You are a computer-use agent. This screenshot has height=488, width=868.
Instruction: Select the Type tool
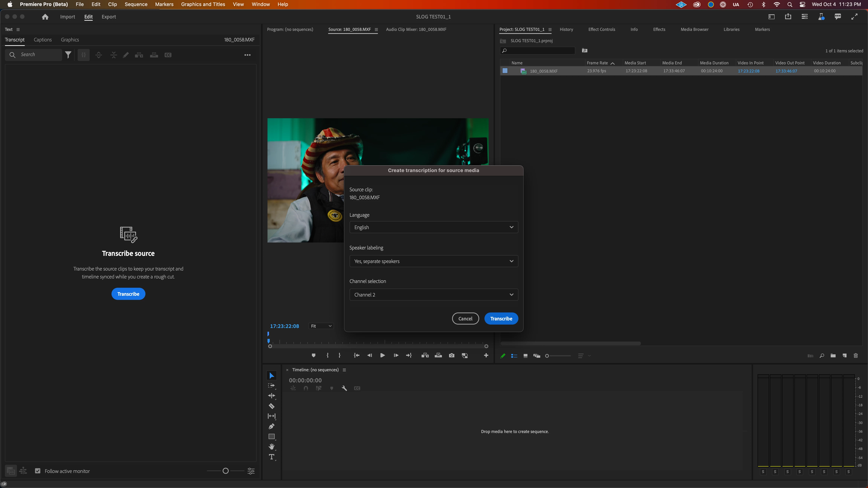272,457
